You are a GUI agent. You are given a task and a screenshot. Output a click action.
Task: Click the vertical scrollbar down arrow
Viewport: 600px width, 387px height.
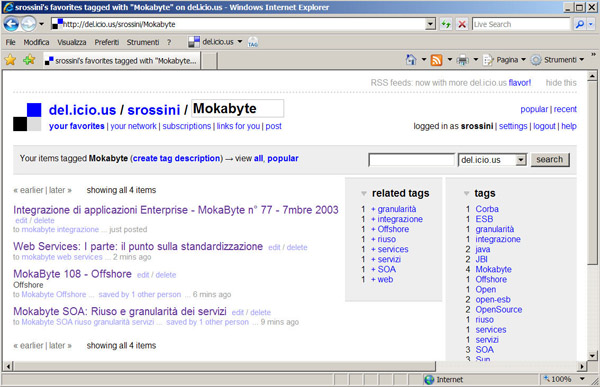click(592, 356)
